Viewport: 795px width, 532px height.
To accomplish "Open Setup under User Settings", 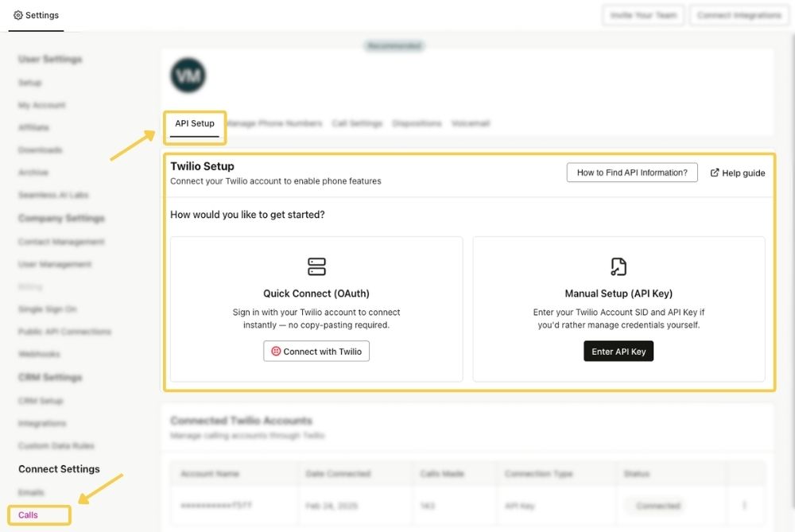I will tap(30, 82).
